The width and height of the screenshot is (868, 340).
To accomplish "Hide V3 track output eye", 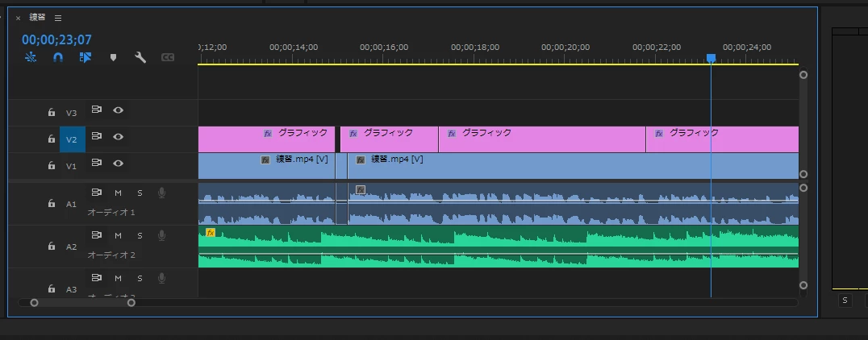I will pos(118,110).
